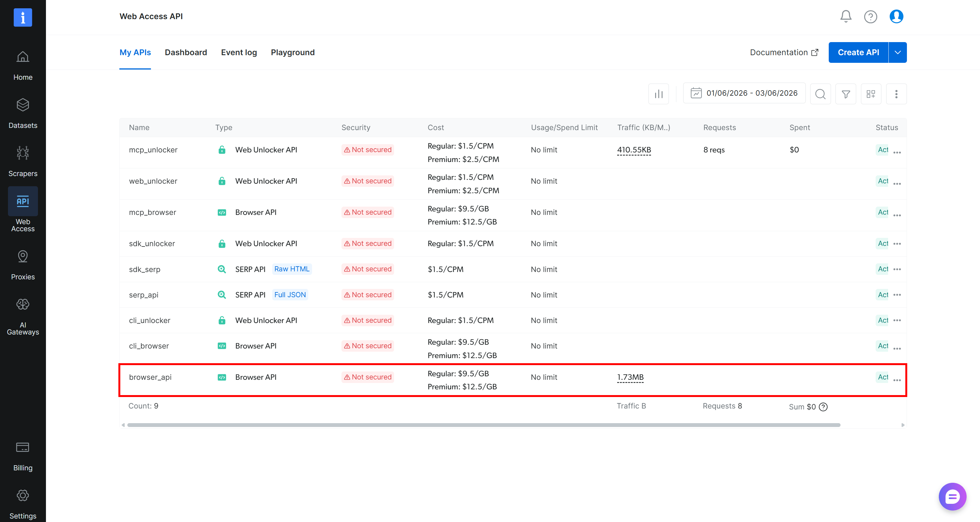The width and height of the screenshot is (980, 522).
Task: Open the search magnifier in table toolbar
Action: coord(820,94)
